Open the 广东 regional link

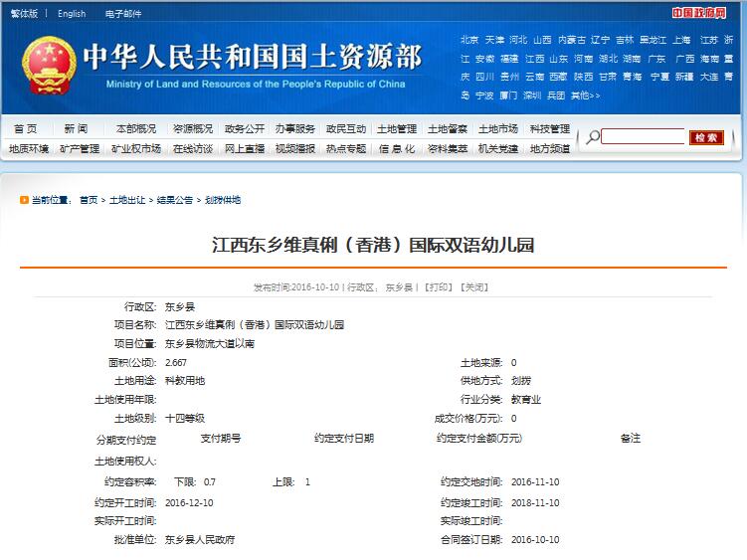pyautogui.click(x=656, y=59)
